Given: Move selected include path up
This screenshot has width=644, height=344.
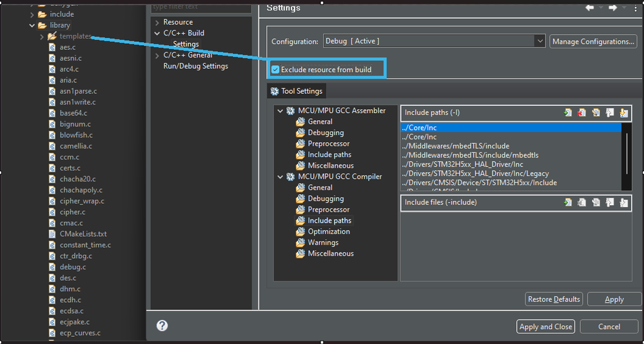Looking at the screenshot, I should 609,112.
